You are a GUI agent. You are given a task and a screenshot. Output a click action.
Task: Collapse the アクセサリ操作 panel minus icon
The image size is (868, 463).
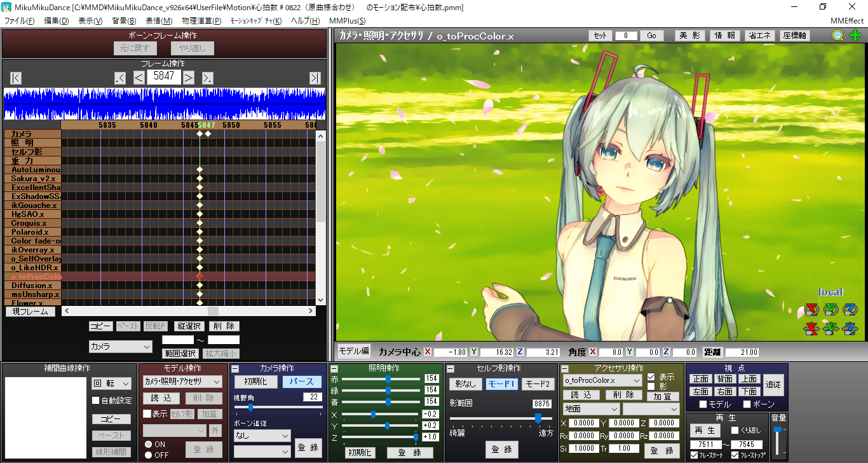564,369
